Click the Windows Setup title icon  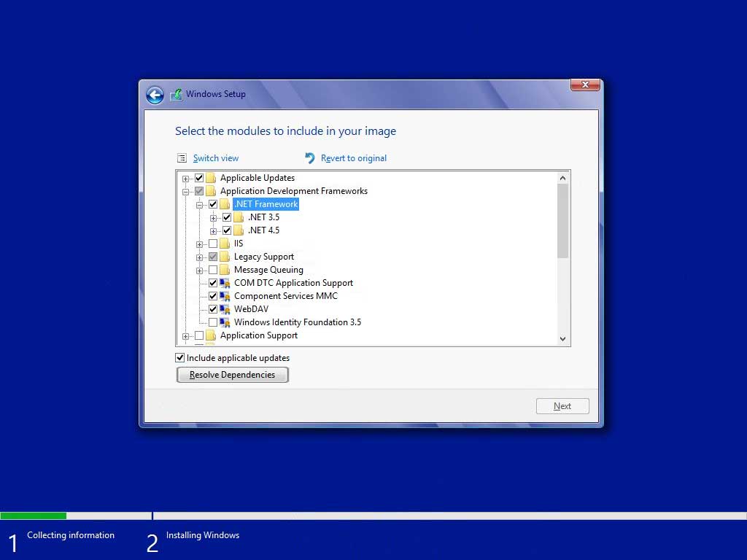coord(177,94)
